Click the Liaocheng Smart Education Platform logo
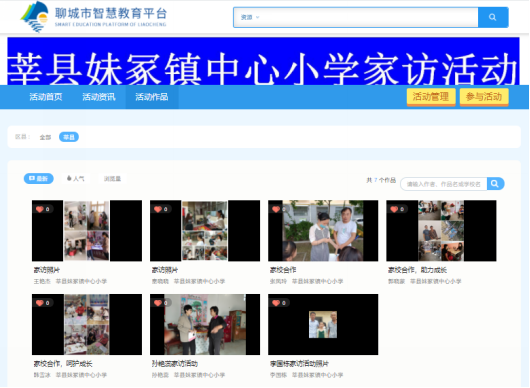 (93, 17)
